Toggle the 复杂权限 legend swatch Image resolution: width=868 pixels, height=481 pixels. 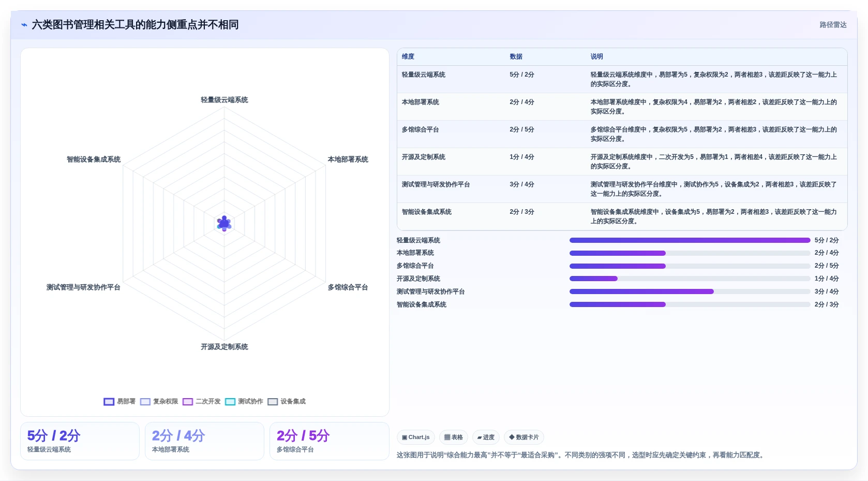(x=145, y=401)
